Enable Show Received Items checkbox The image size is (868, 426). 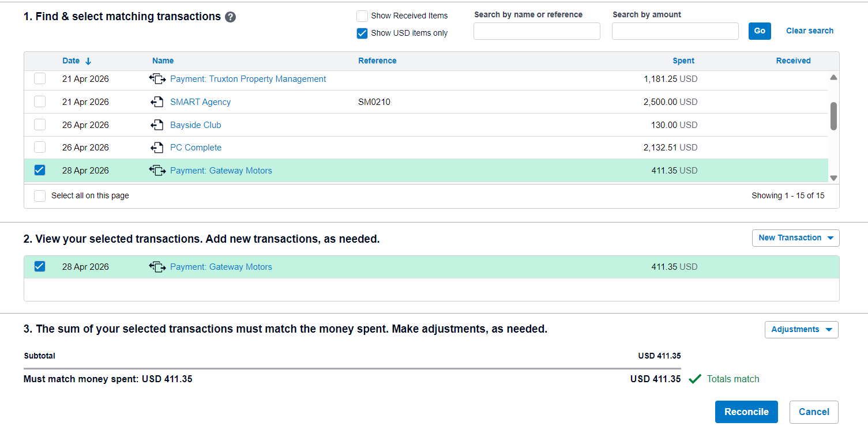[x=362, y=16]
